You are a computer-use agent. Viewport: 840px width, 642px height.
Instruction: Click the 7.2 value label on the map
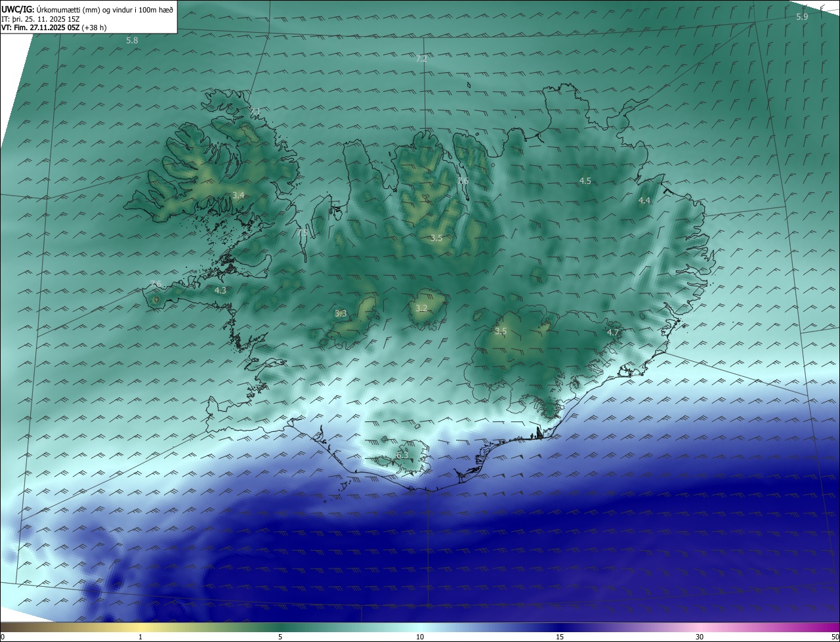(x=421, y=59)
